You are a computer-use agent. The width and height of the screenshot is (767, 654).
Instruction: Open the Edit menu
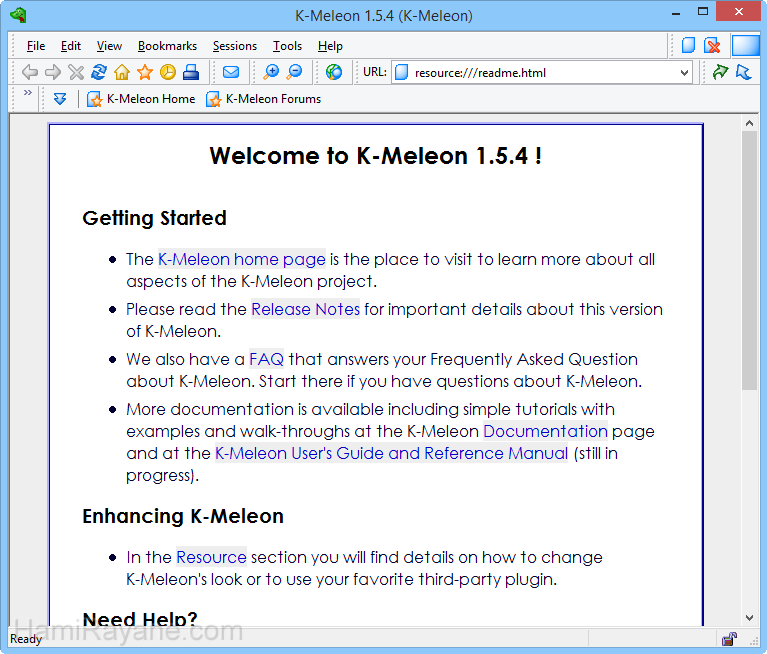[70, 46]
